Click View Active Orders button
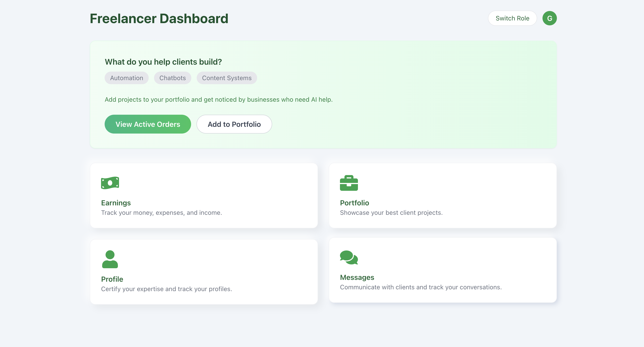This screenshot has height=347, width=644. (148, 124)
